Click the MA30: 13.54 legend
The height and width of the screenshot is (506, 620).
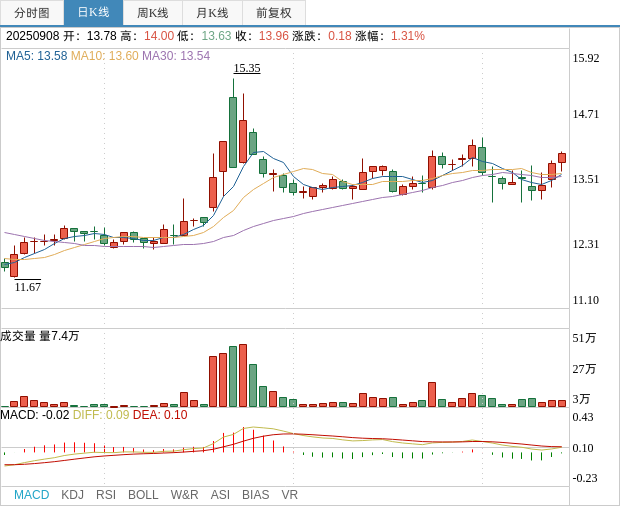pyautogui.click(x=176, y=56)
